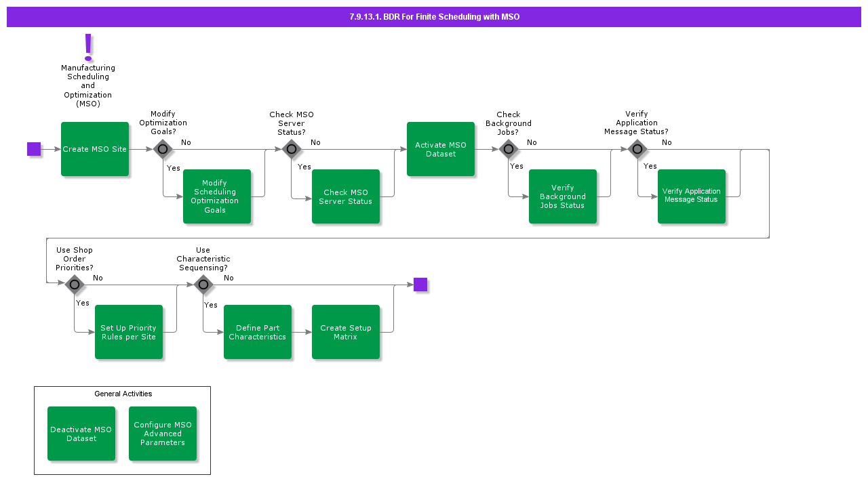The image size is (868, 481).
Task: Select the purple end node after sequencing decision
Action: click(x=420, y=285)
